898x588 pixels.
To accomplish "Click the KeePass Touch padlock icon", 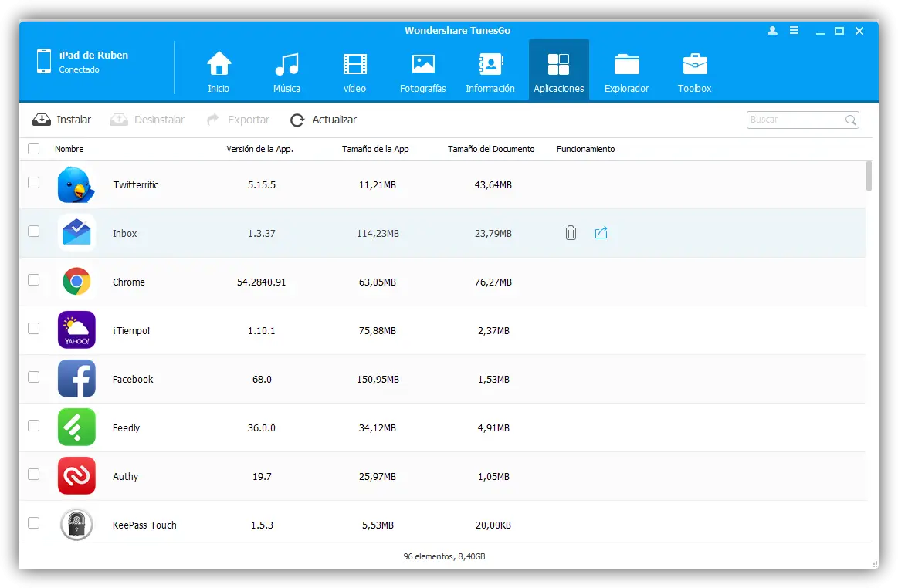I will point(76,525).
